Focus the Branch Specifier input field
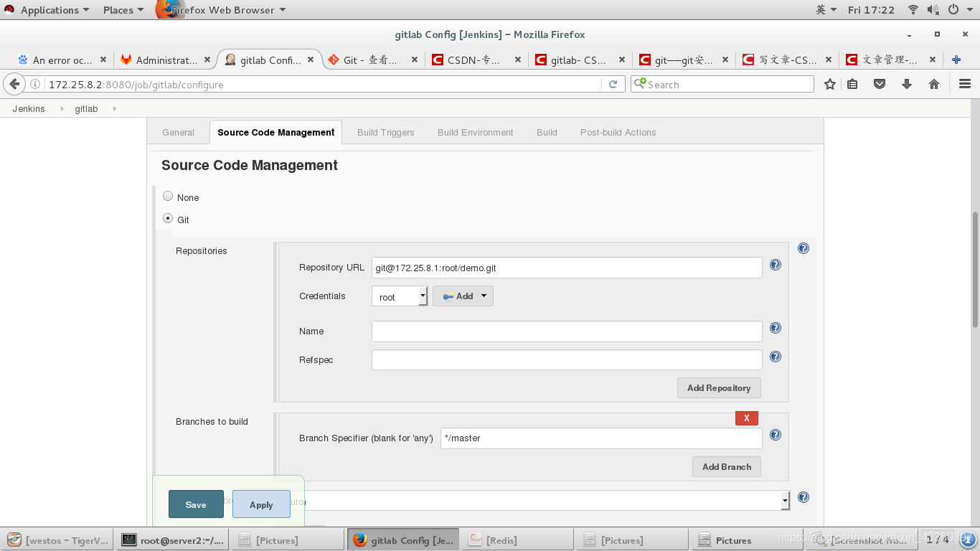 click(601, 438)
